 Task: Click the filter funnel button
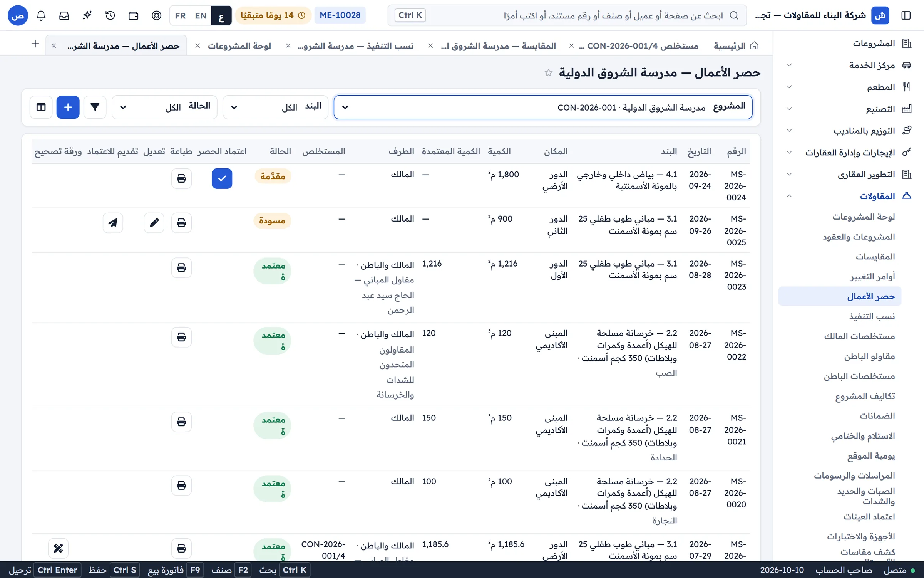point(95,107)
